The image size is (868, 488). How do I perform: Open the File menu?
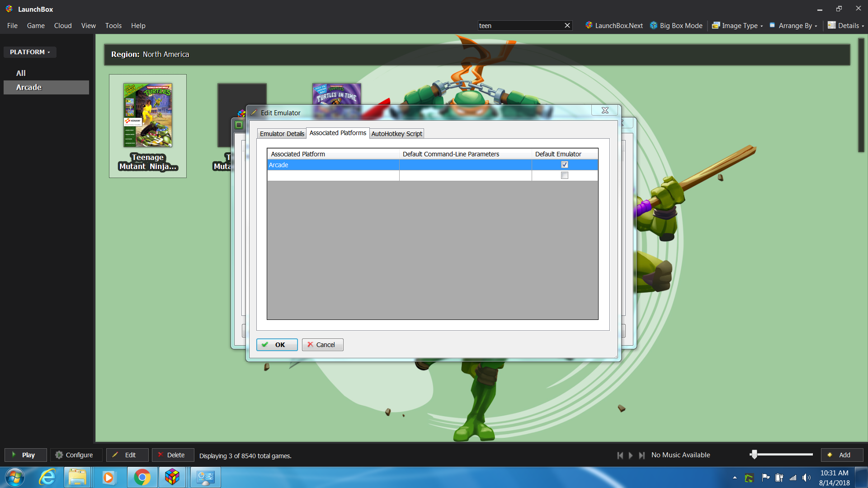point(12,26)
